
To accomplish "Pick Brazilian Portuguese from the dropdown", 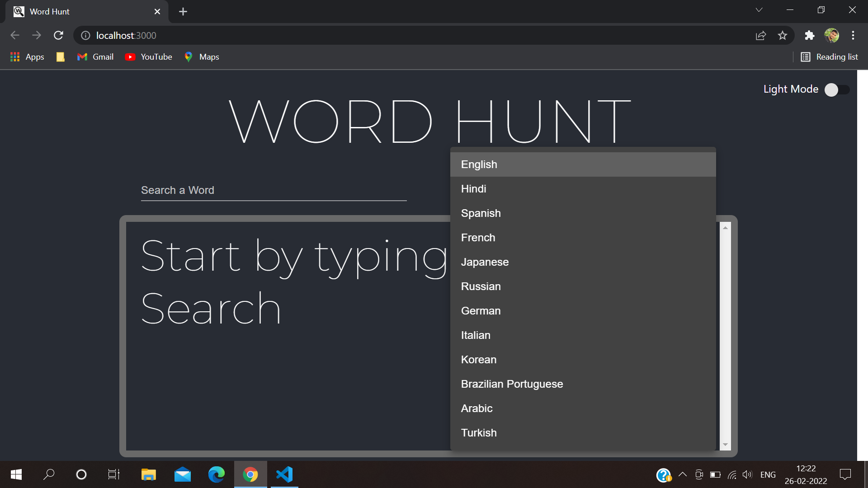I will pyautogui.click(x=512, y=384).
